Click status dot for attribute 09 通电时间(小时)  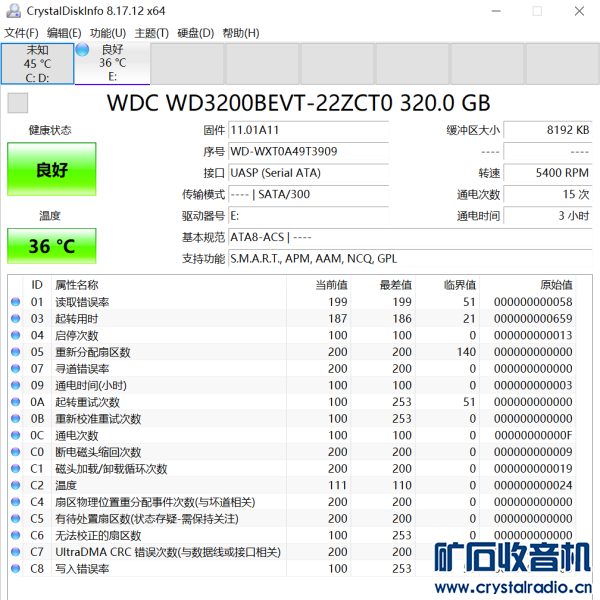(15, 385)
